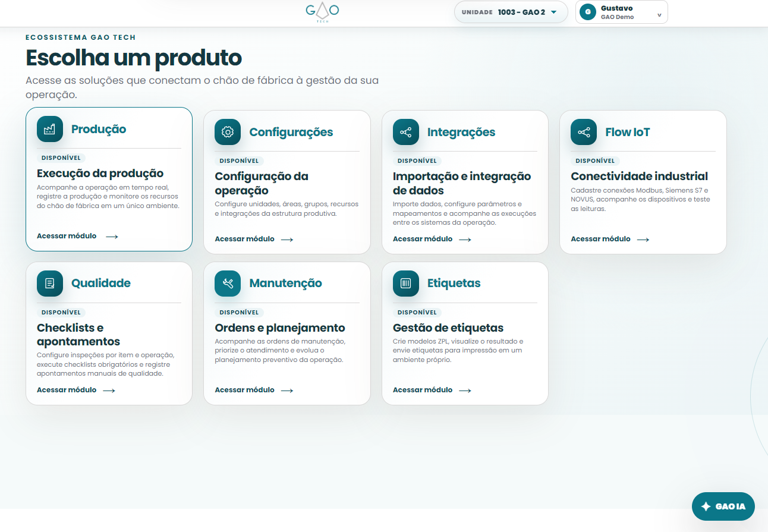Viewport: 768px width, 532px height.
Task: Click the sparkle icon on GAO IA
Action: coord(706,507)
